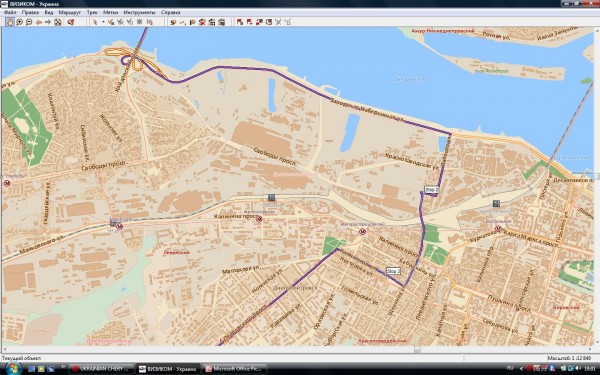Go forward to next map view arrow
This screenshot has width=600, height=375.
(x=48, y=22)
